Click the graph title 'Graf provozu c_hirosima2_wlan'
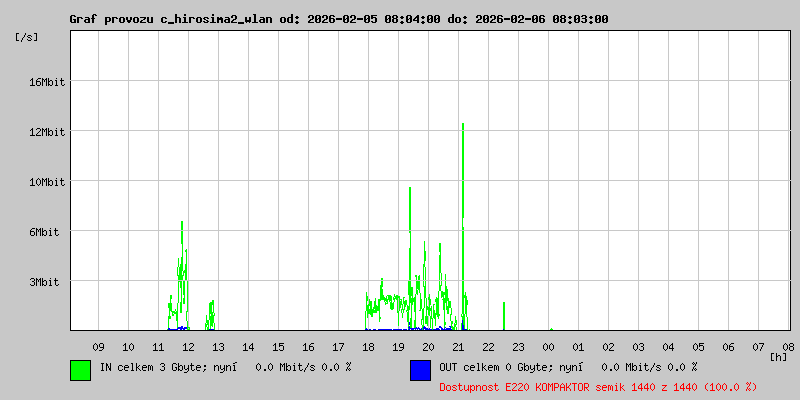The height and width of the screenshot is (400, 800). [x=170, y=19]
